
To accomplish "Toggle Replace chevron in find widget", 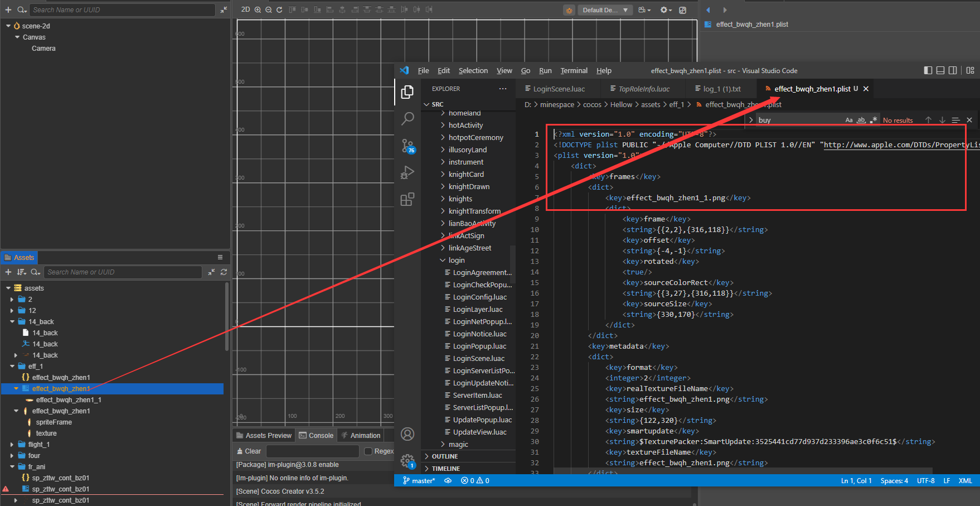I will (x=751, y=120).
